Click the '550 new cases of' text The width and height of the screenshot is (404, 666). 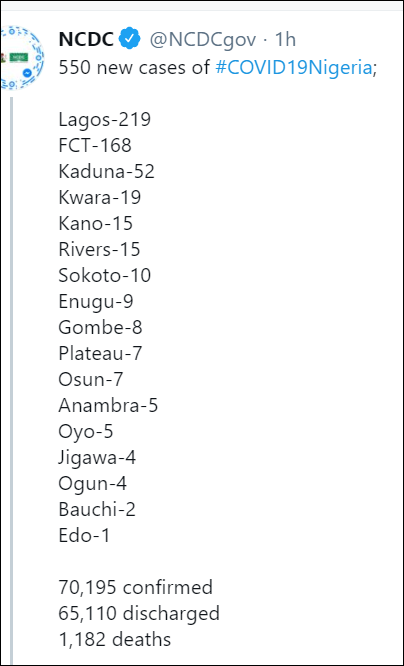pyautogui.click(x=134, y=68)
